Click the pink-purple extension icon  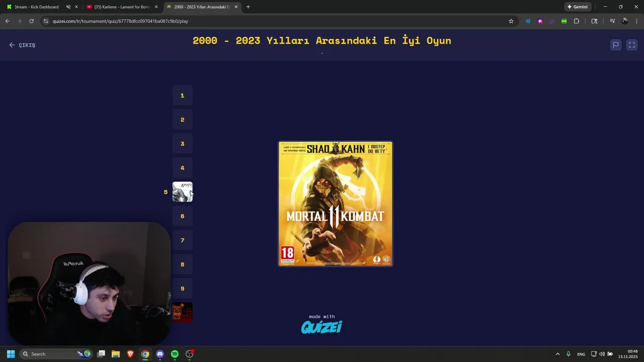(540, 21)
